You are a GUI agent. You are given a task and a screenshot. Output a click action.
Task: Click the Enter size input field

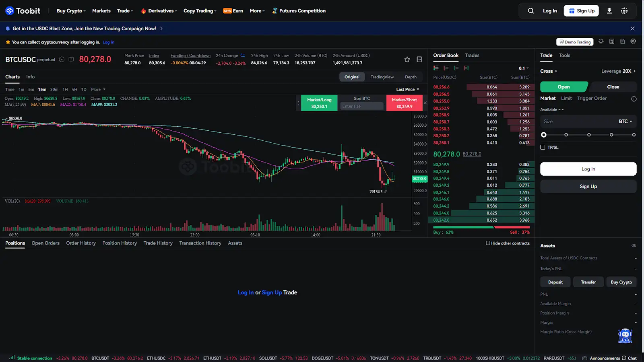click(x=361, y=106)
